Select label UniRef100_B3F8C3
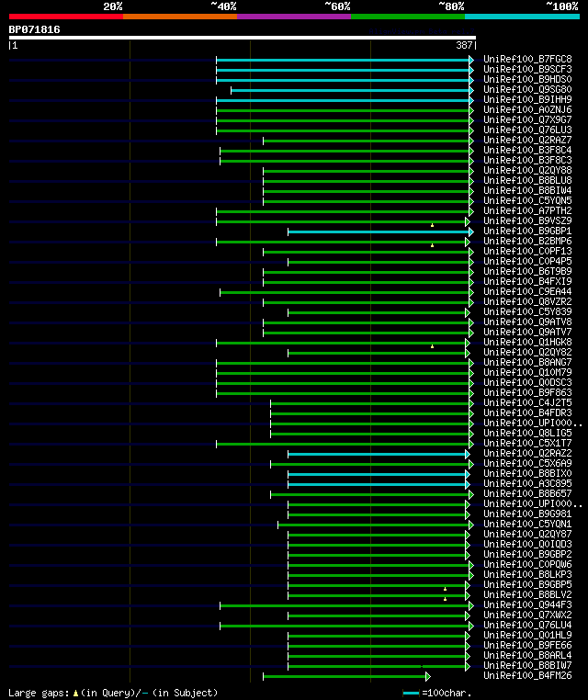Screen dimensions: 588x700 pyautogui.click(x=527, y=160)
